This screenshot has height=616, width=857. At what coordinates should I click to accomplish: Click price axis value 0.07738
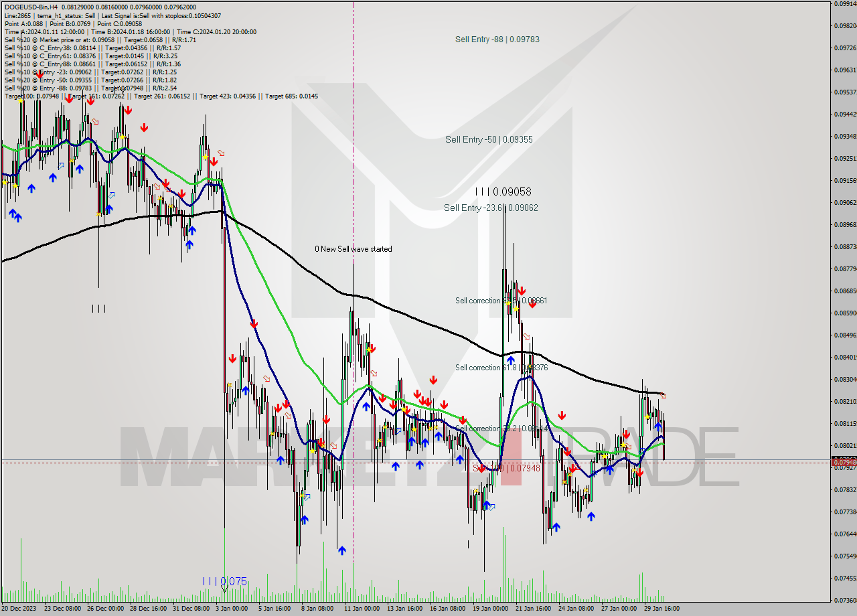coord(844,512)
